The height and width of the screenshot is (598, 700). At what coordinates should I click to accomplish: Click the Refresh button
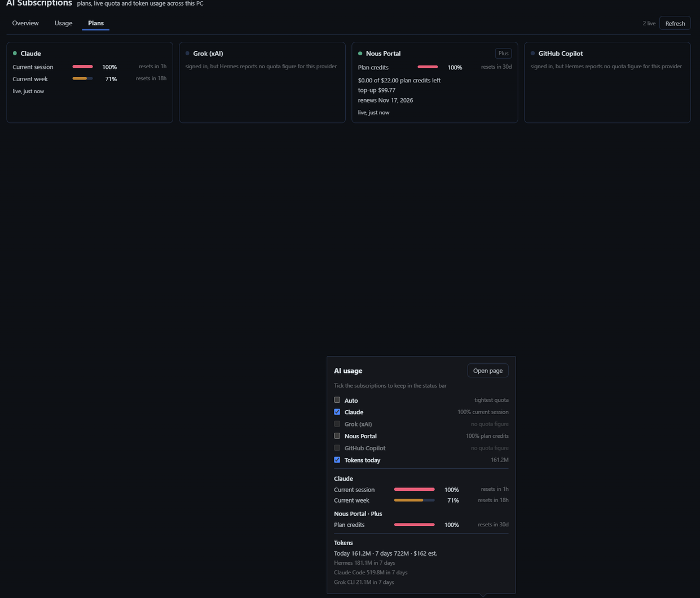click(x=675, y=23)
